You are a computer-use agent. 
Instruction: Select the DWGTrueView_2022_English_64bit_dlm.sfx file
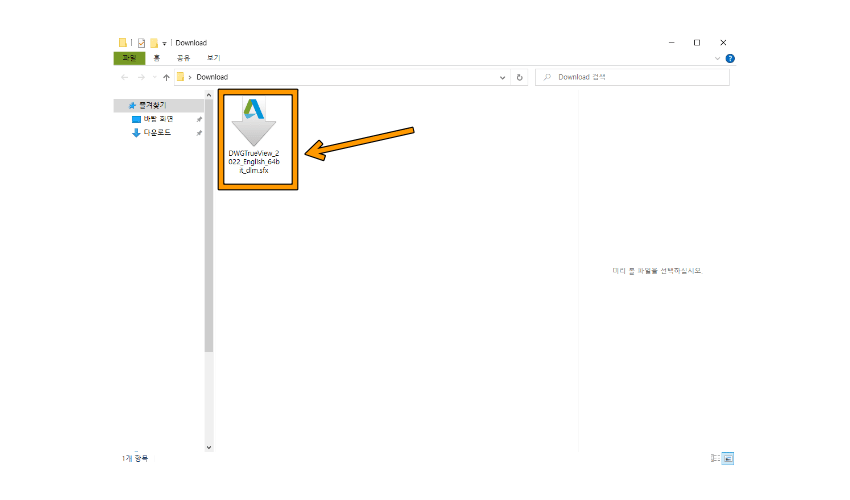point(254,137)
